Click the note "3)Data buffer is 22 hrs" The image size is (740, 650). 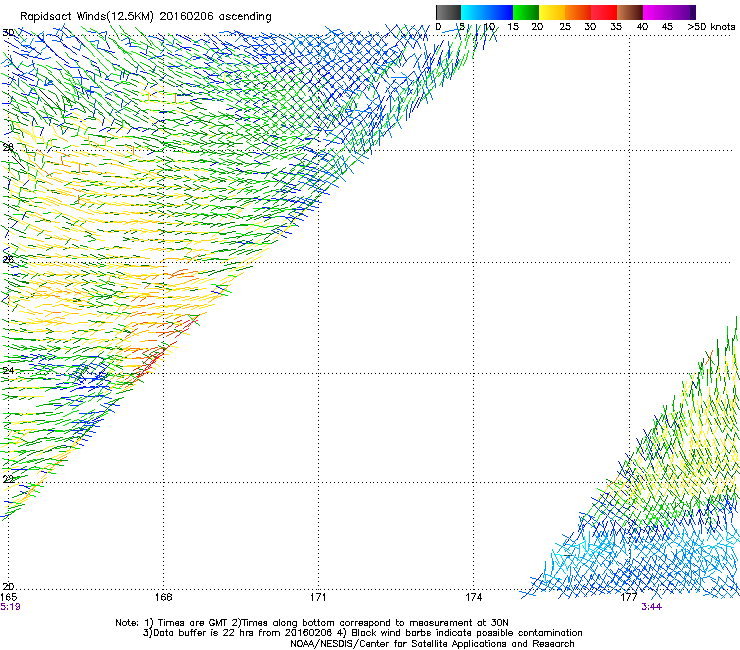click(x=362, y=633)
